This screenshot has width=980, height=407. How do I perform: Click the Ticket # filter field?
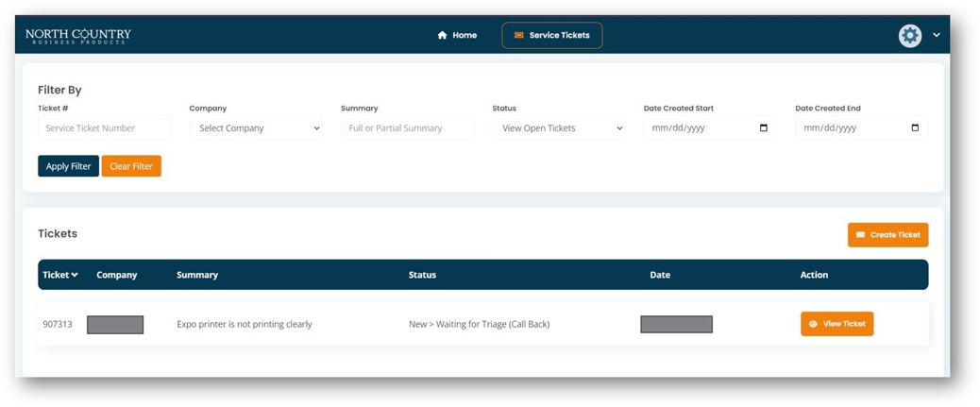click(105, 128)
